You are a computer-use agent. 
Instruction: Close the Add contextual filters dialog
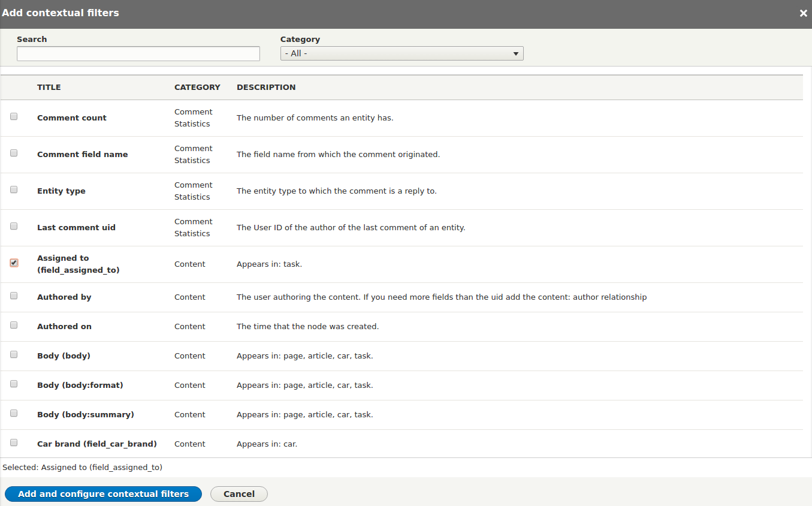click(x=803, y=13)
